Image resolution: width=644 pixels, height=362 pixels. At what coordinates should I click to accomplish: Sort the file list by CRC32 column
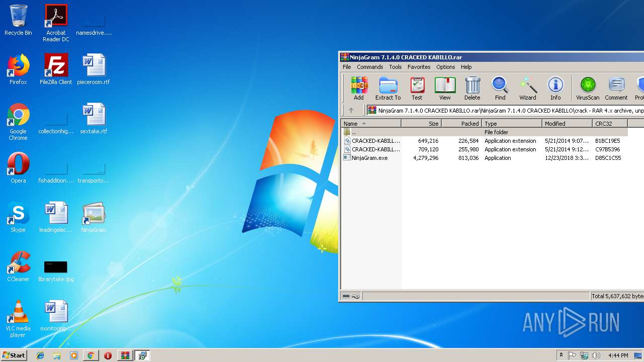610,123
